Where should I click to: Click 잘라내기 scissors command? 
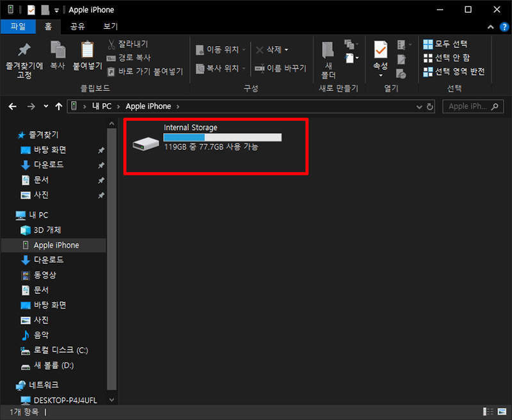(128, 44)
